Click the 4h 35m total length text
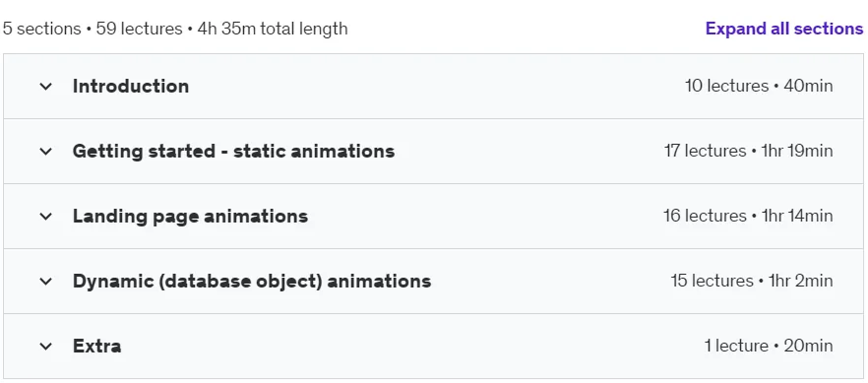 coord(273,29)
